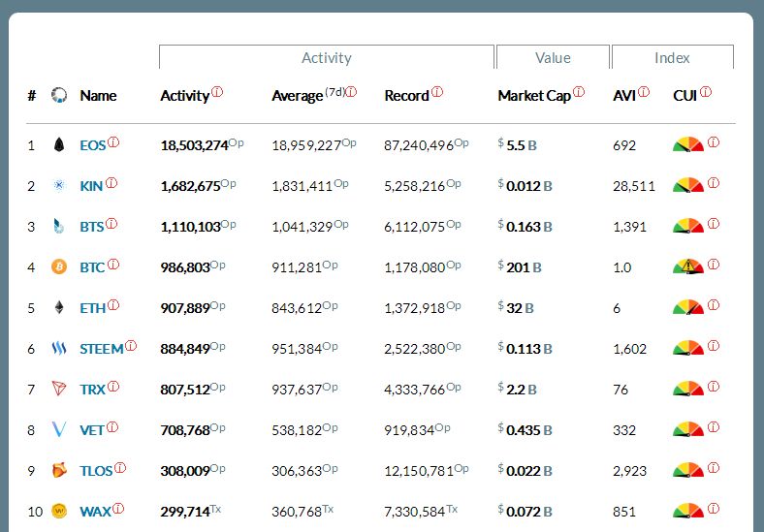Open CUI info icon in TRX row
Image resolution: width=764 pixels, height=532 pixels.
coord(714,387)
